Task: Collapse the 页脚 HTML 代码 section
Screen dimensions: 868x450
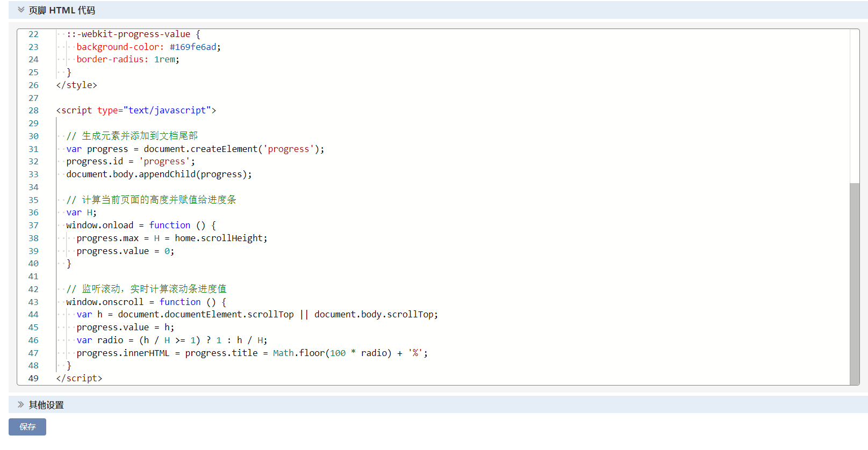Action: (21, 10)
